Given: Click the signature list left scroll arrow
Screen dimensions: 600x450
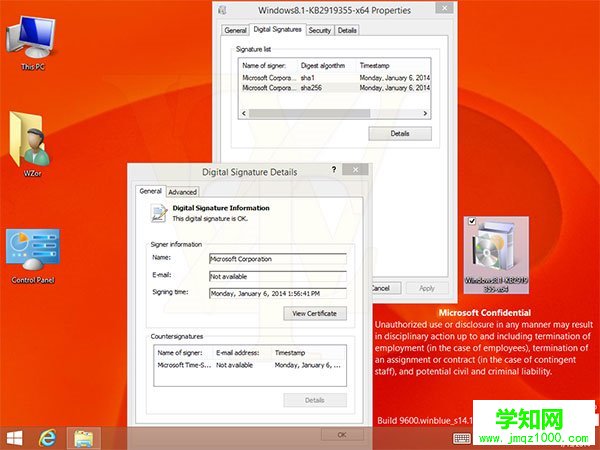Looking at the screenshot, I should 244,113.
